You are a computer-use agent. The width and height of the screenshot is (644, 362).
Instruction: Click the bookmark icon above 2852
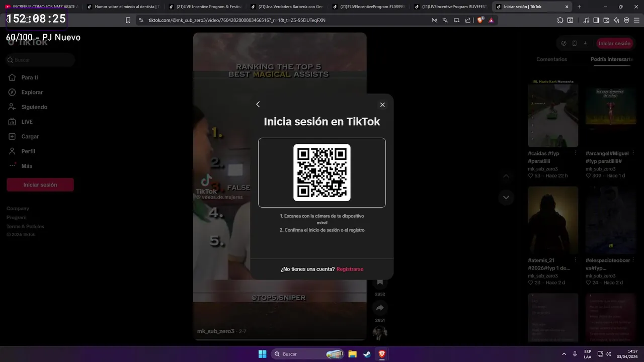point(380,283)
